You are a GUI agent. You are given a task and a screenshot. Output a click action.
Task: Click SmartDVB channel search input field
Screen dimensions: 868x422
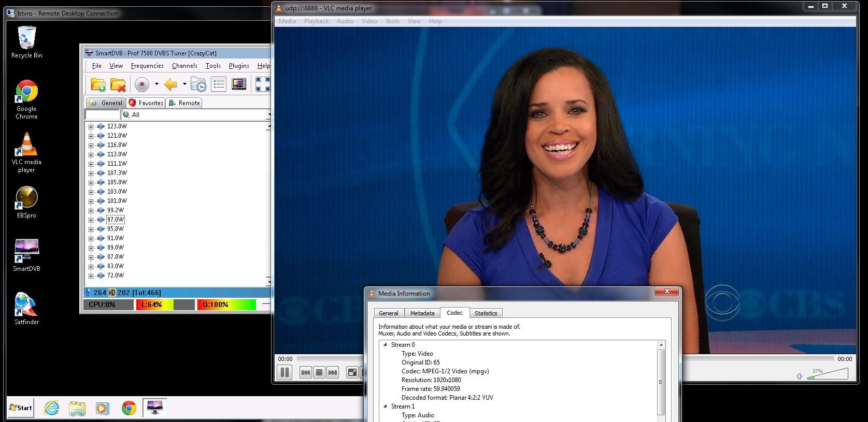click(102, 114)
